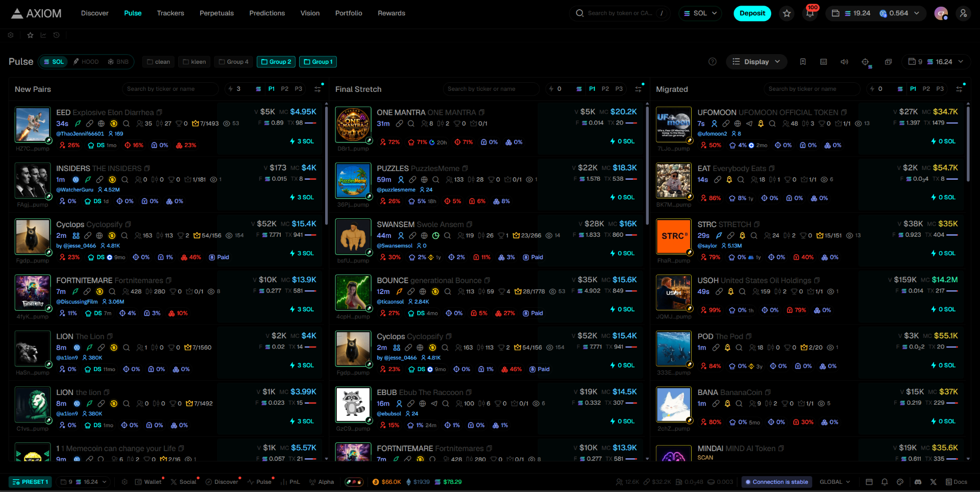This screenshot has width=980, height=492.
Task: Open Final Stretch filter sliders icon
Action: 638,89
